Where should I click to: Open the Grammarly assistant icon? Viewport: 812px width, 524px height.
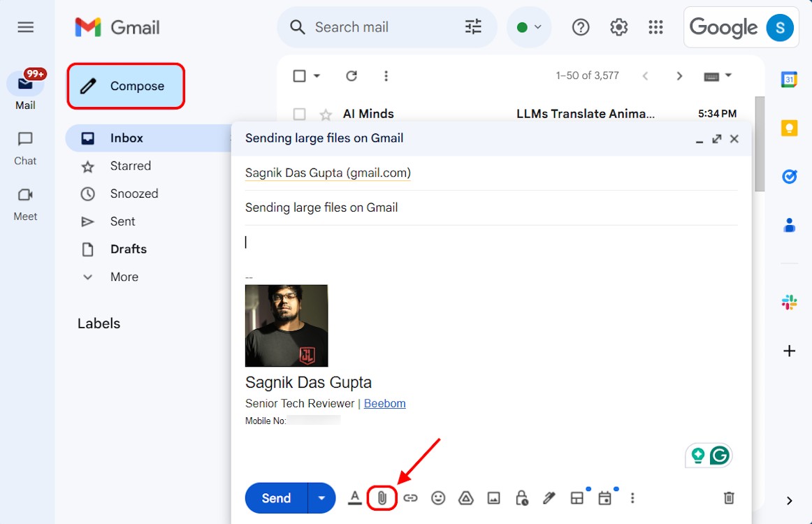pos(719,455)
